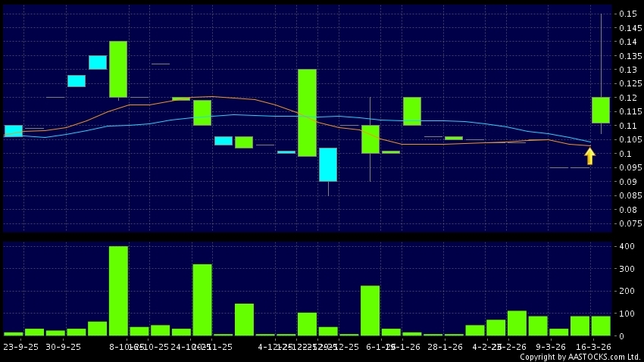Click the 0.075 price axis label

(628, 224)
